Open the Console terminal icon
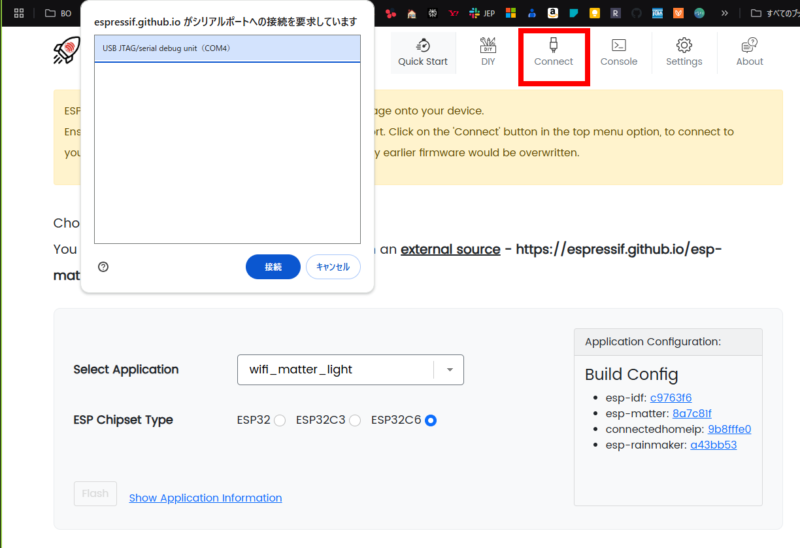Viewport: 800px width, 548px height. coord(619,45)
